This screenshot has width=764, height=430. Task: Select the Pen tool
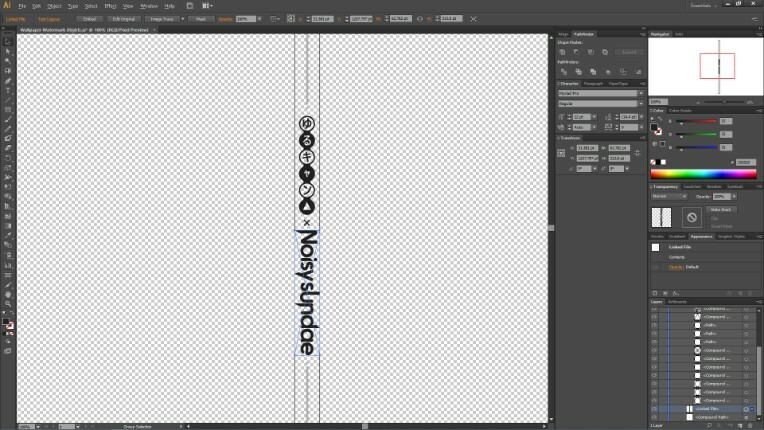7,81
